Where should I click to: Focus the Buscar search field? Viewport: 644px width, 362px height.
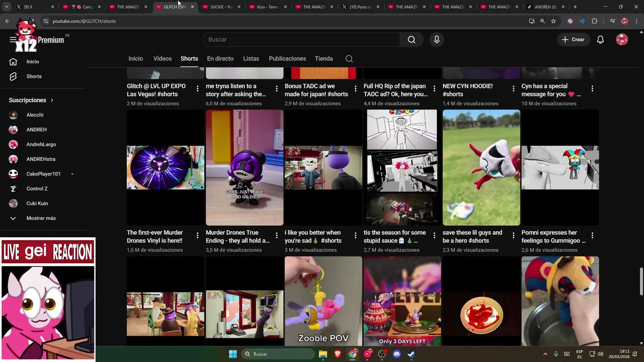pos(301,40)
